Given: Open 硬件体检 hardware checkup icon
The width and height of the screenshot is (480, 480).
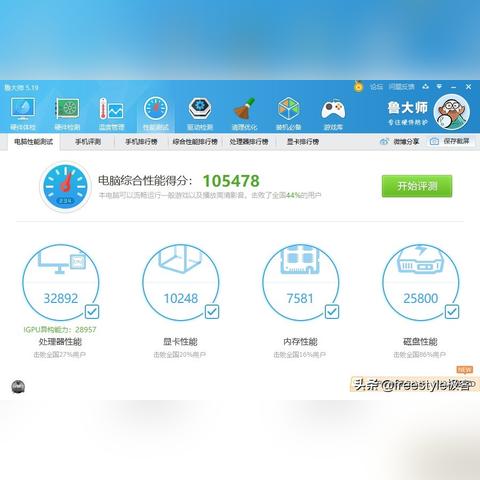Looking at the screenshot, I should point(23,113).
